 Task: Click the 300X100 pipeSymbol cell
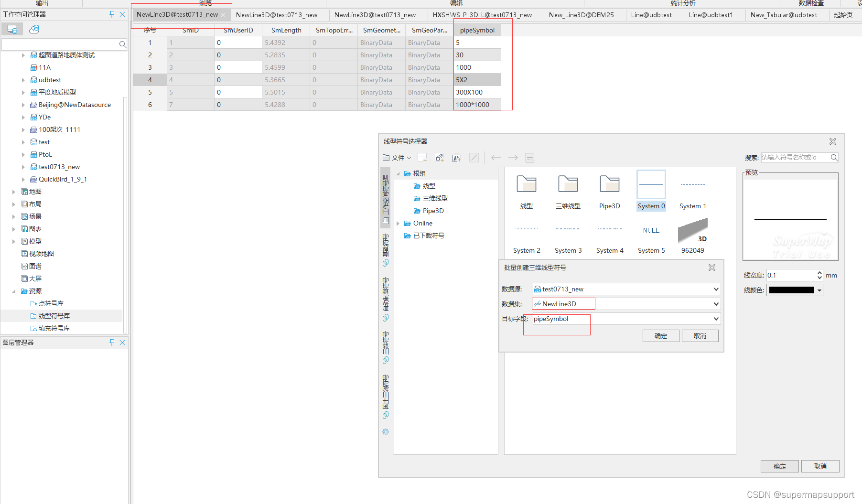[477, 92]
